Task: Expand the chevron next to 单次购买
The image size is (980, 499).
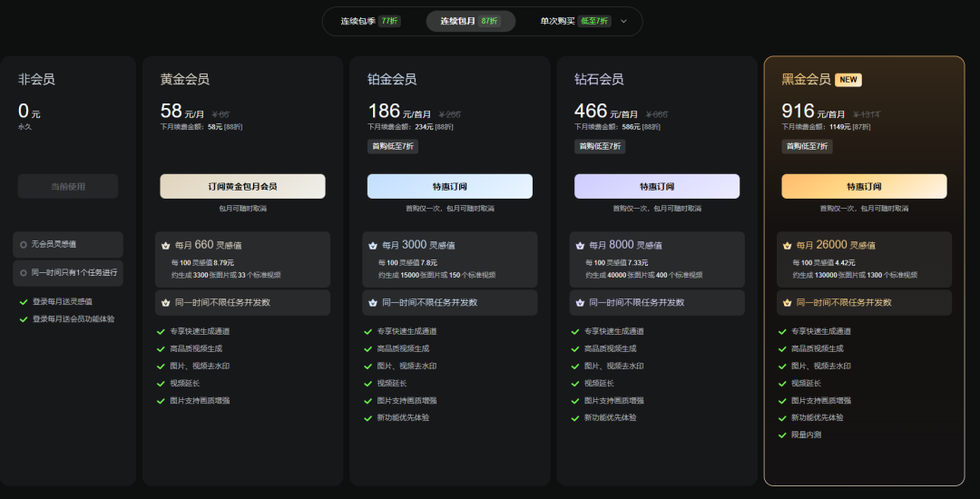Action: click(x=623, y=21)
